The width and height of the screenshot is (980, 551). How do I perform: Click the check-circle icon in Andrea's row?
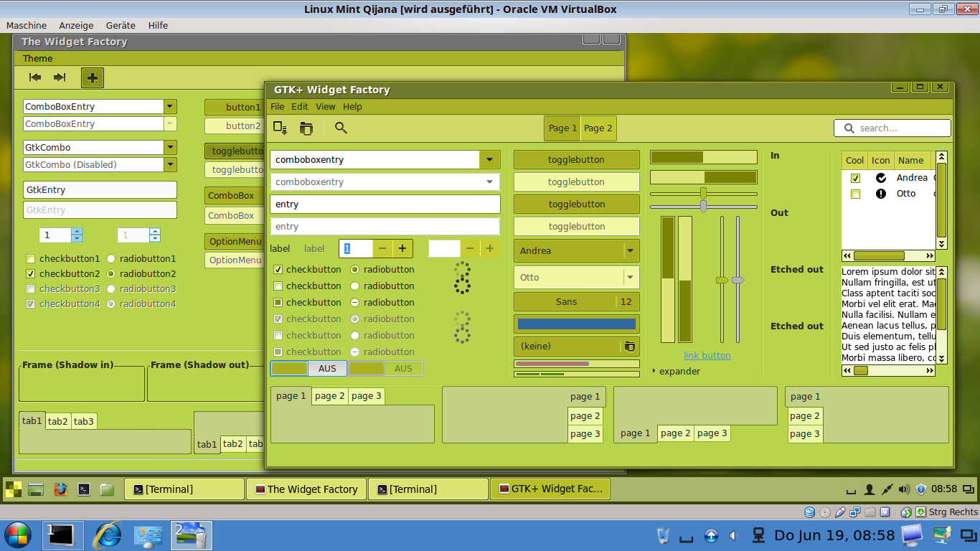[x=881, y=178]
